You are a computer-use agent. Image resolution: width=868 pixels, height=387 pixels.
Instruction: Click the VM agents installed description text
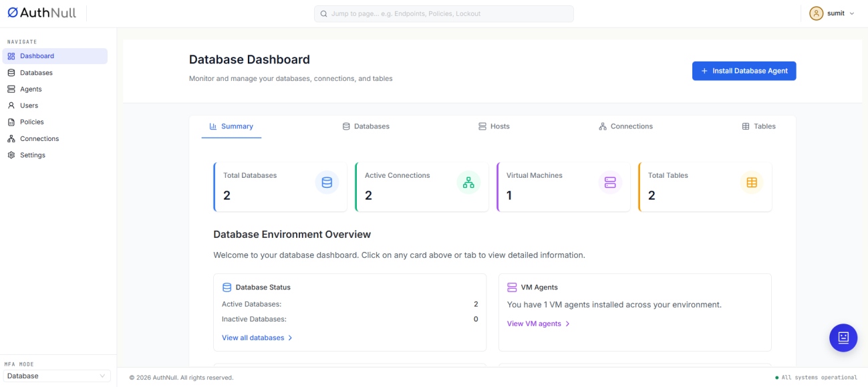coord(614,305)
